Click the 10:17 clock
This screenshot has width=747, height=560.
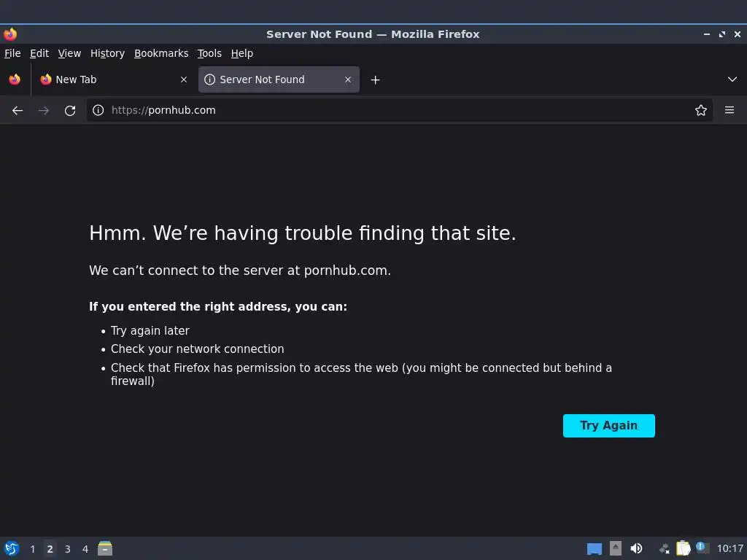coord(729,549)
